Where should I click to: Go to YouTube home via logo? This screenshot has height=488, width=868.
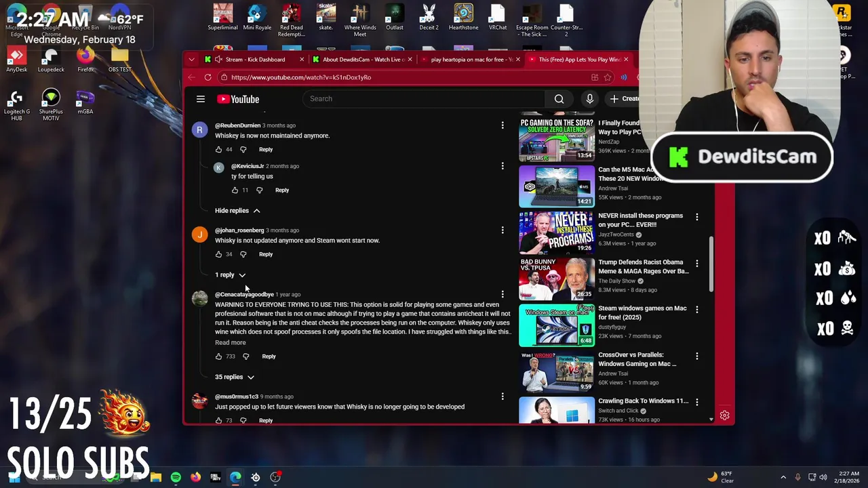(x=238, y=99)
